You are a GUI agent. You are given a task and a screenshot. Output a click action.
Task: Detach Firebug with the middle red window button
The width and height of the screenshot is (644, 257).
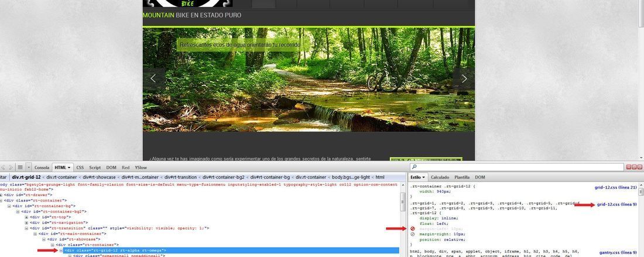tap(634, 167)
